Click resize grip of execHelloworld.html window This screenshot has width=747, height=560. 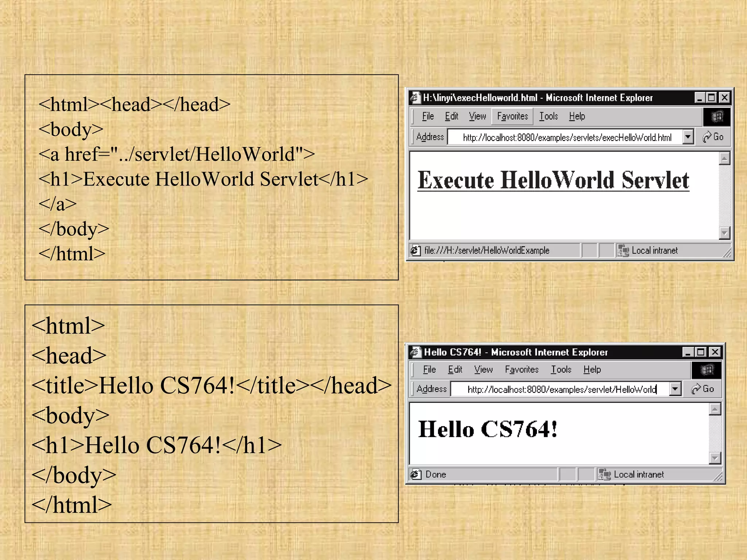coord(727,253)
